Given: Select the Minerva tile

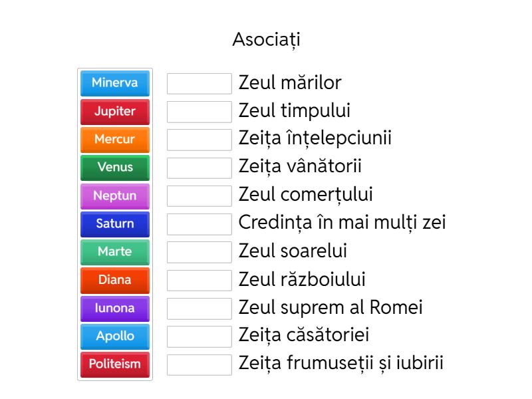Looking at the screenshot, I should [x=114, y=84].
